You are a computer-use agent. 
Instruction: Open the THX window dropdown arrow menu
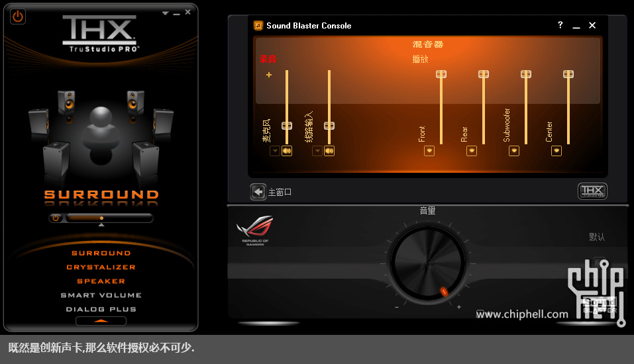pos(166,13)
